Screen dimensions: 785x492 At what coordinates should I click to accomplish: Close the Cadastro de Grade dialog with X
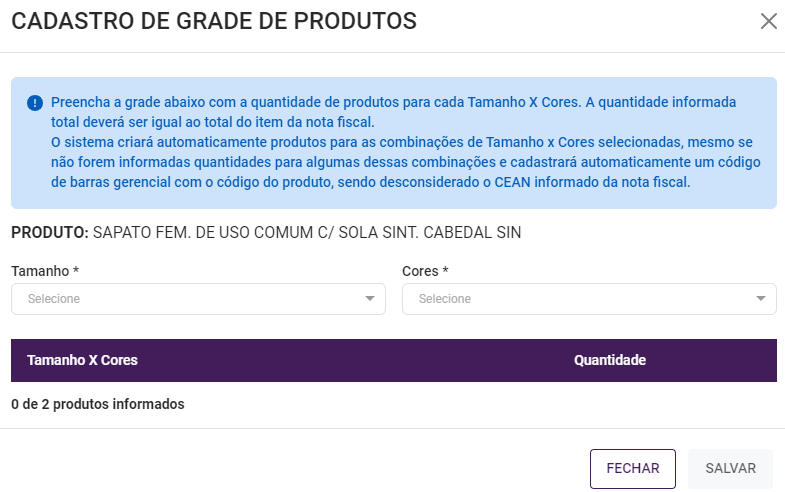(768, 21)
